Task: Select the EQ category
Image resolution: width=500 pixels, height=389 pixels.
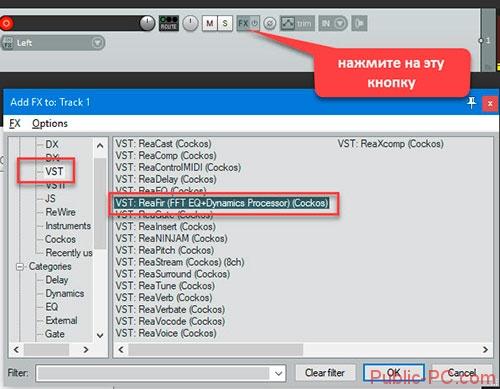Action: tap(52, 307)
